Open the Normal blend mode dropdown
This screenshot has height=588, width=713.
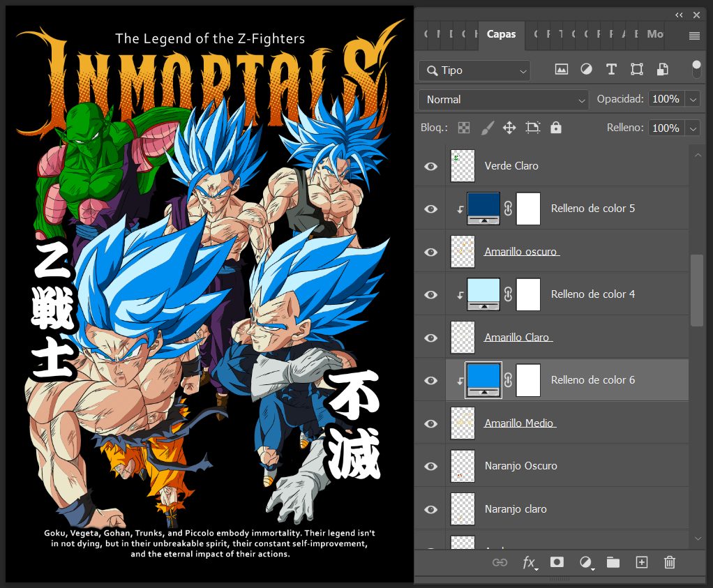click(x=504, y=100)
